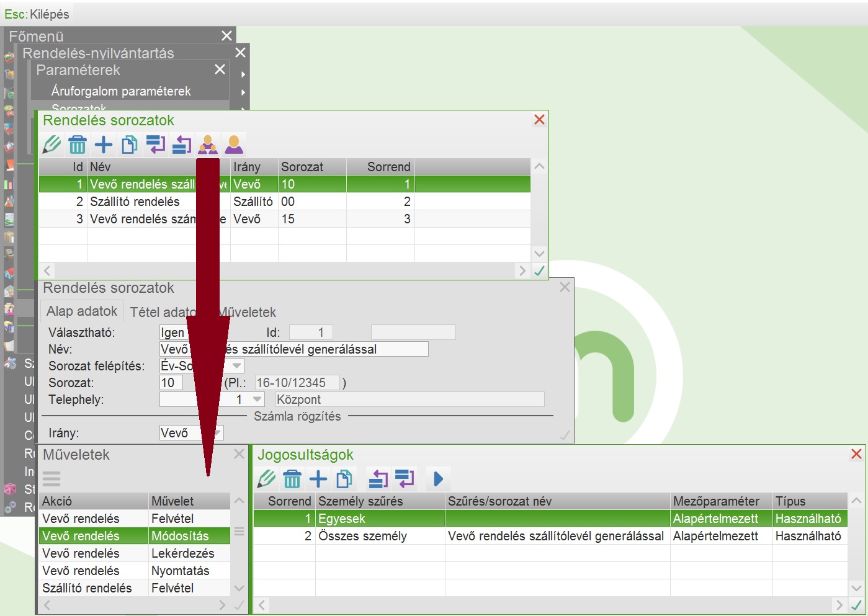Click the single-person user icon in Rendelés sorozatok toolbar
Screen dimensions: 868x616
click(x=234, y=145)
